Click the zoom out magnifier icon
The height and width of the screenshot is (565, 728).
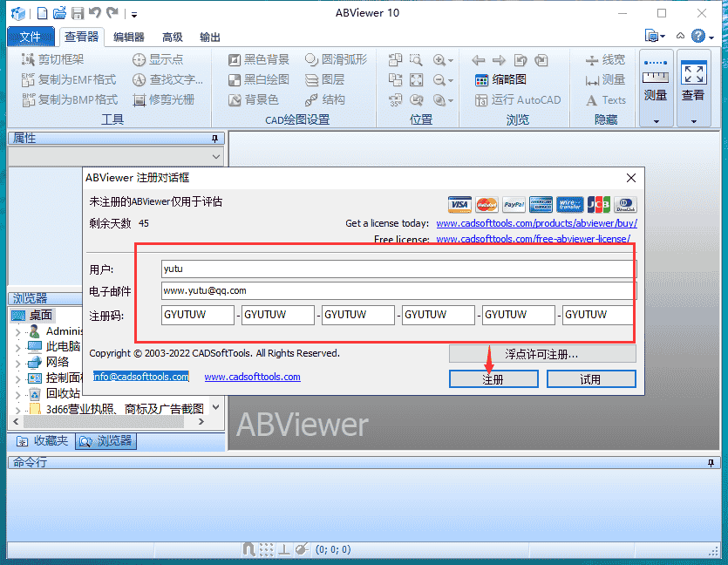(x=439, y=80)
